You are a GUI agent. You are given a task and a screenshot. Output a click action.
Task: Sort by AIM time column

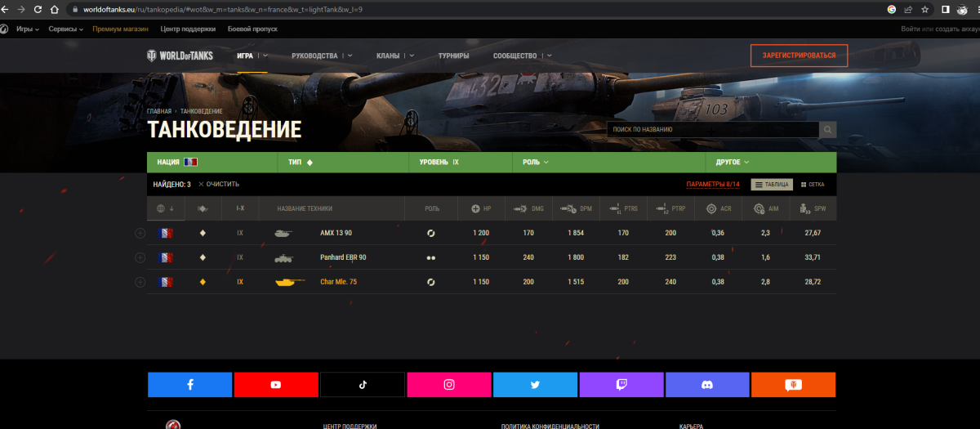pos(766,208)
